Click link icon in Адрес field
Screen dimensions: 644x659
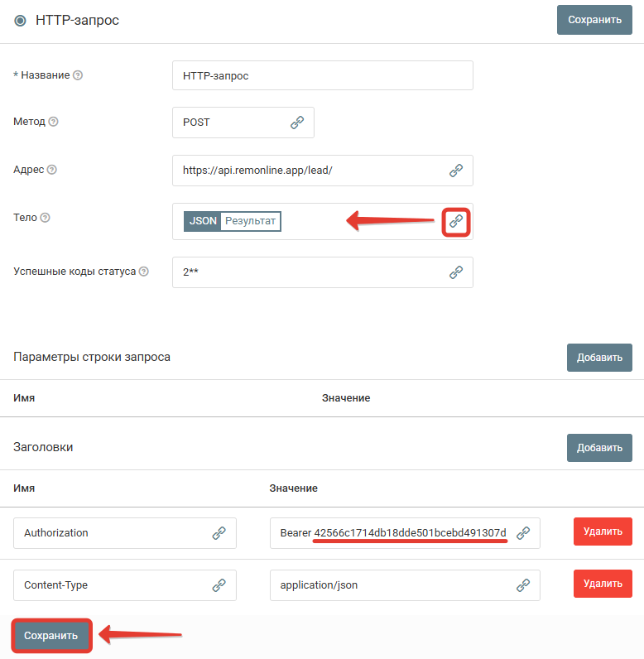coord(456,171)
